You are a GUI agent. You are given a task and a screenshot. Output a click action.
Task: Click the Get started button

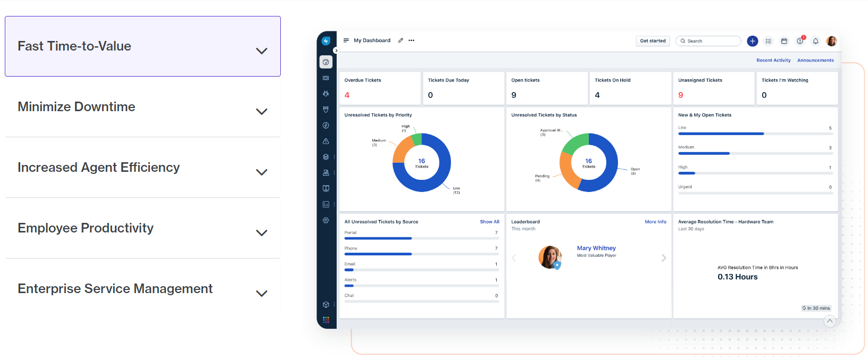tap(653, 41)
